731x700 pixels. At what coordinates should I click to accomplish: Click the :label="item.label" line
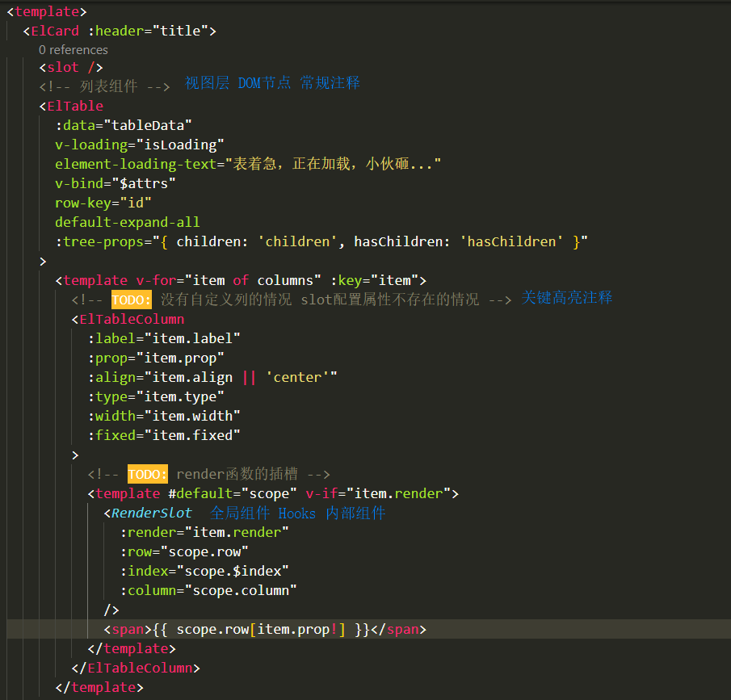[x=164, y=338]
